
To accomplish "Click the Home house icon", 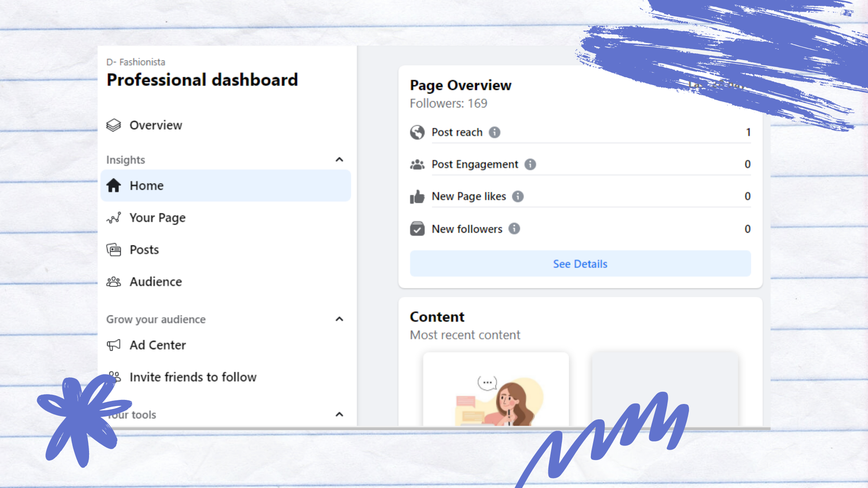I will tap(113, 185).
